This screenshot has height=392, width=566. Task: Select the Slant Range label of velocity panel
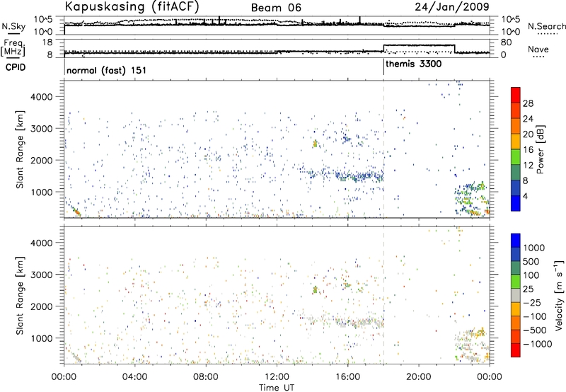point(21,296)
